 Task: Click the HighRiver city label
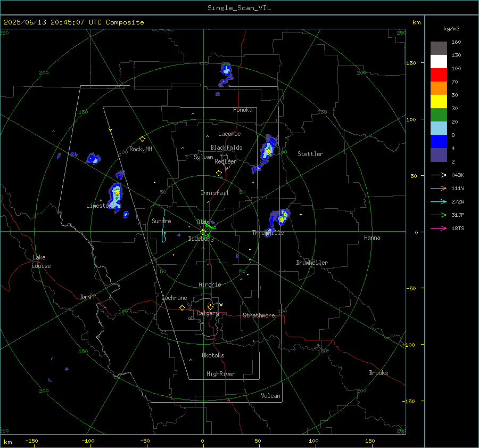coord(221,374)
